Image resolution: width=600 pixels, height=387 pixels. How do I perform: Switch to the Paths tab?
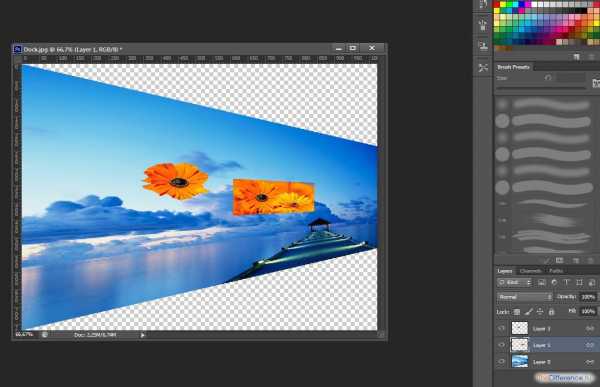556,271
